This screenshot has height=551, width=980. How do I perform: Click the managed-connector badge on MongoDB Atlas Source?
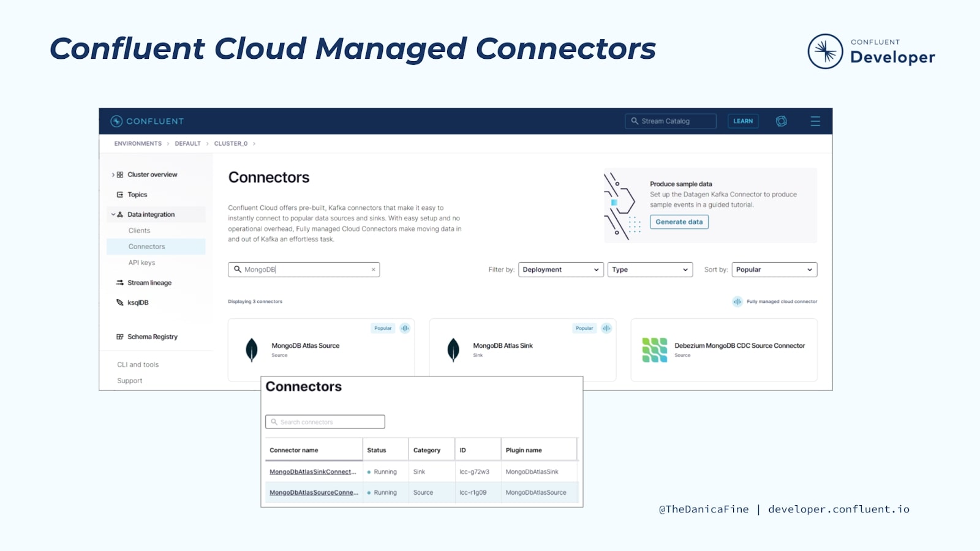point(405,328)
